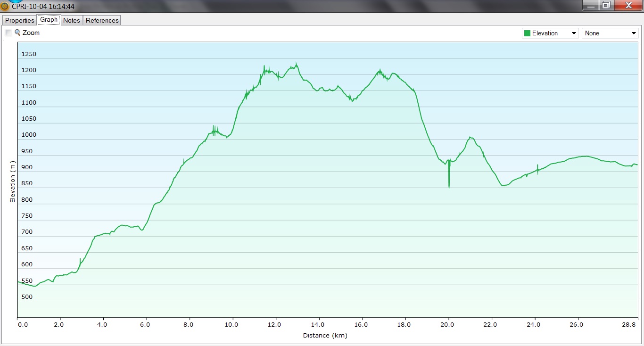Click the Distance (km) axis title
This screenshot has height=346, width=644.
pos(325,336)
